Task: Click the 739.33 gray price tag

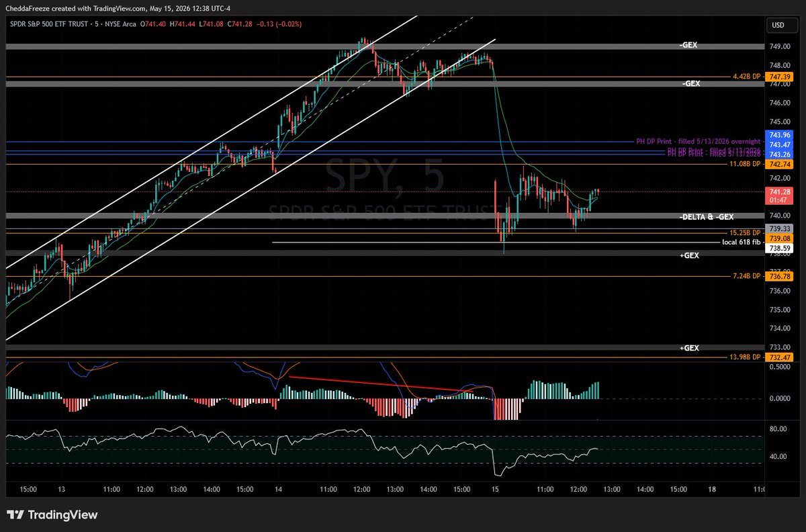Action: [x=779, y=228]
